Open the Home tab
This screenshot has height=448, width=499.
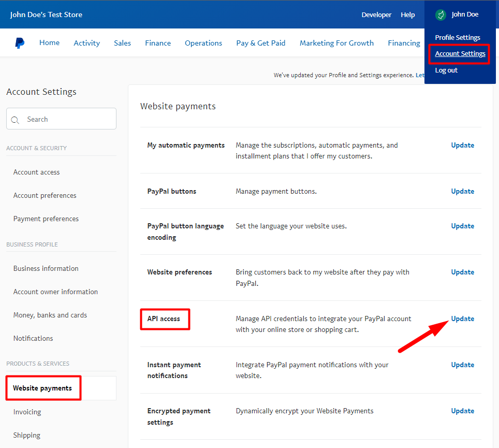(49, 42)
